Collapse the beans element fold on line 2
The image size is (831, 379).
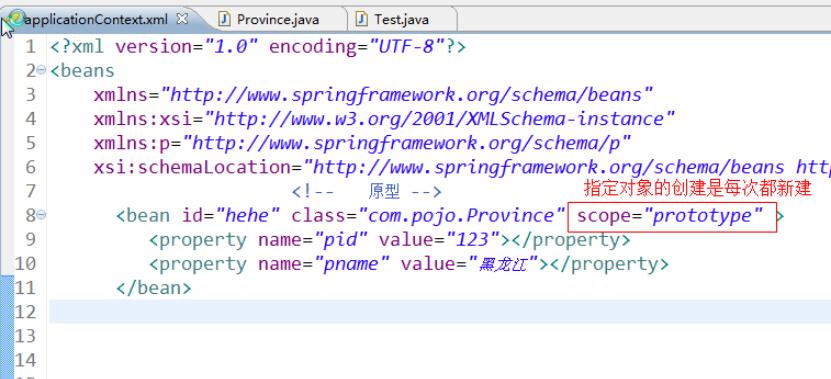pyautogui.click(x=42, y=69)
